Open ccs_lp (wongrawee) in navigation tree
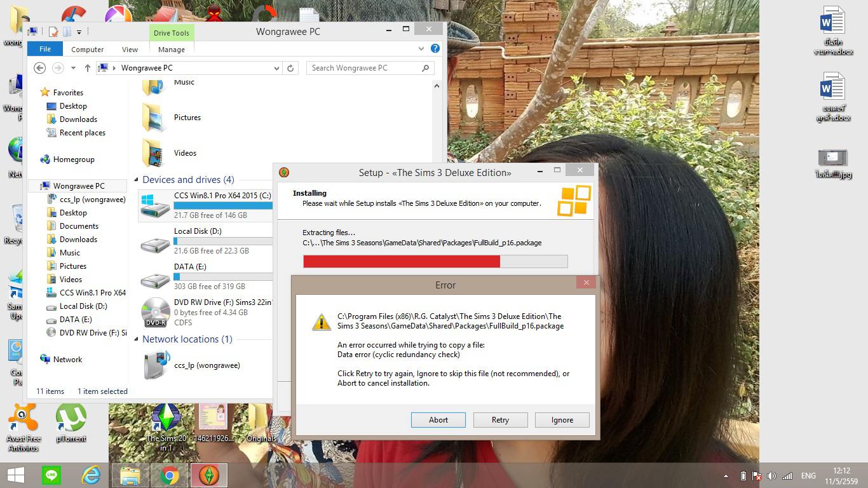This screenshot has height=488, width=868. tap(92, 200)
